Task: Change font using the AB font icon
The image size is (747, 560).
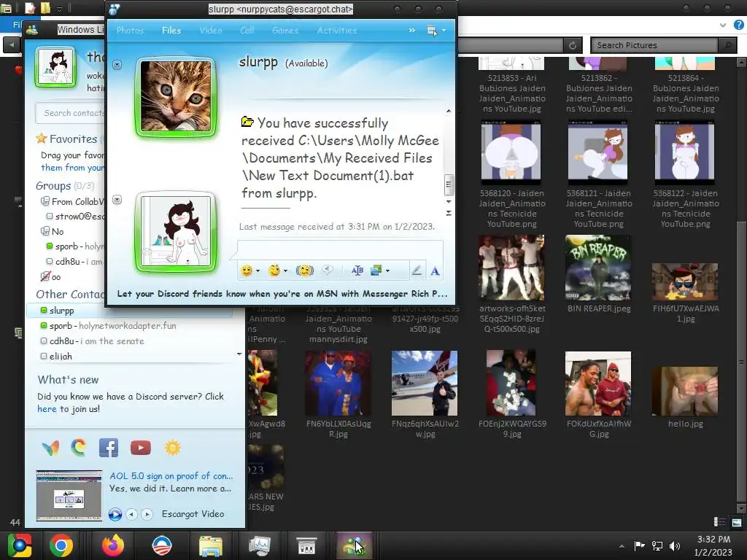Action: pyautogui.click(x=357, y=271)
